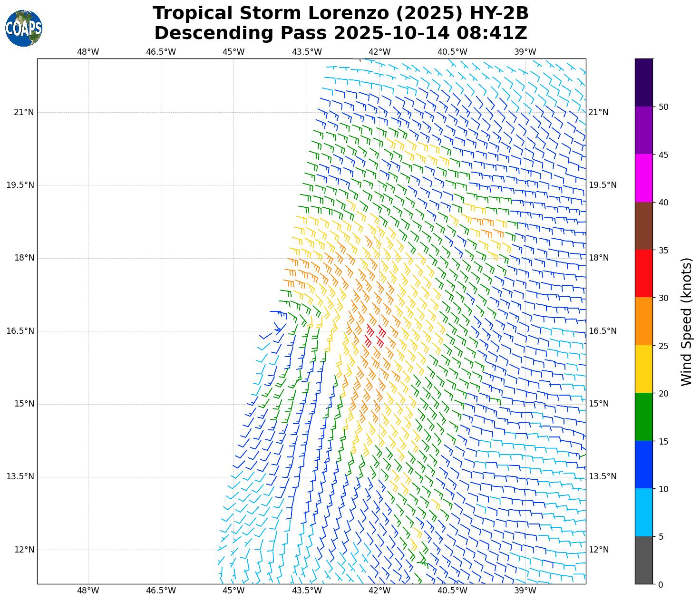Screen dimensions: 700x601
Task: Click the 16.5°N label on right axis
Action: click(603, 331)
